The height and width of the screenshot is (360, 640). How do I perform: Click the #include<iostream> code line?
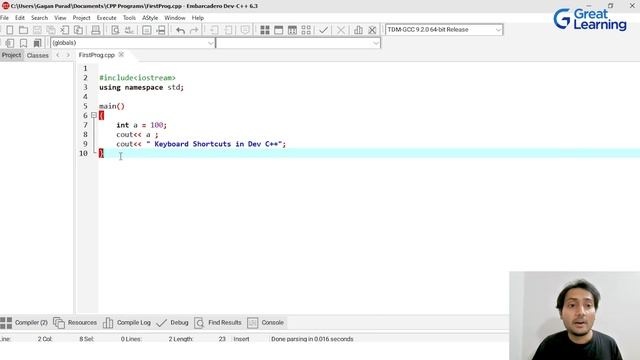pyautogui.click(x=137, y=78)
